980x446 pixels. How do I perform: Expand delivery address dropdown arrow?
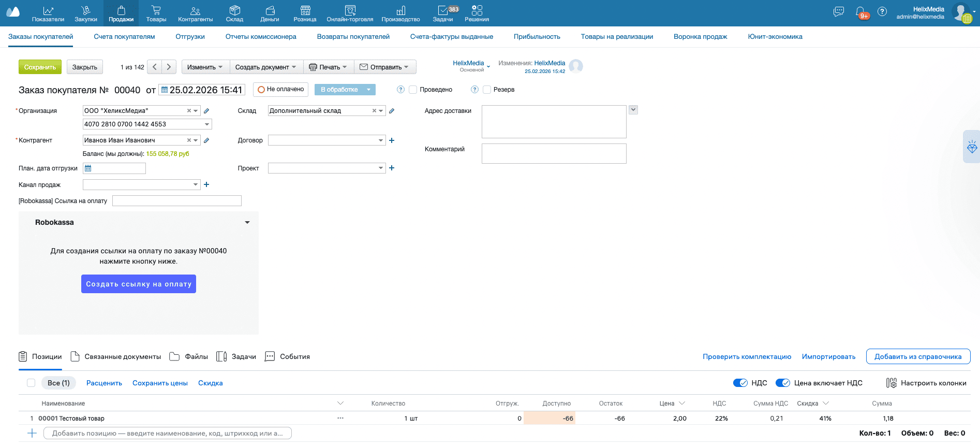pyautogui.click(x=633, y=110)
